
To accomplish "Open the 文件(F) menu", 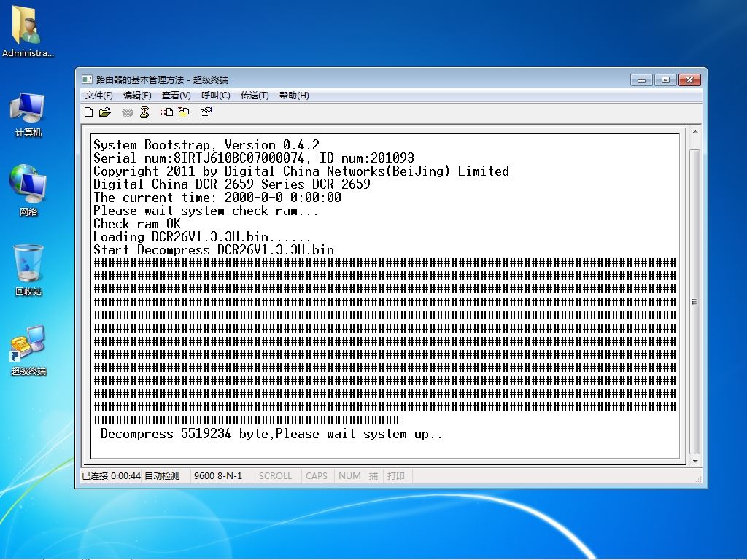I will 99,96.
